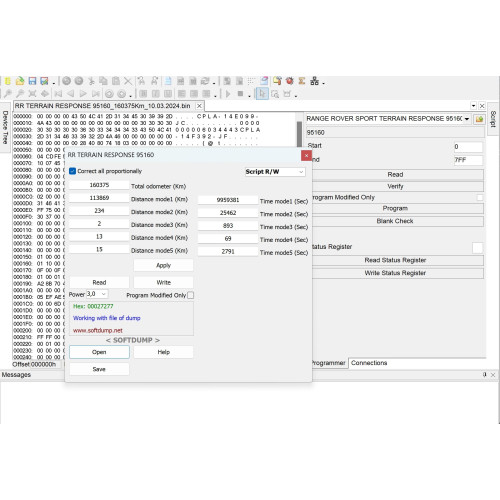Screen dimensions: 500x500
Task: Open a file using the folder toolbar icon
Action: [20, 81]
